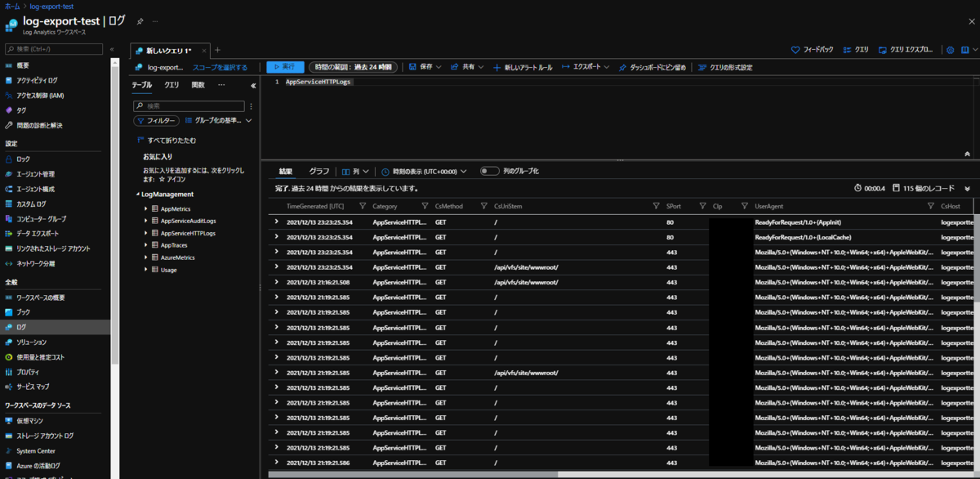The height and width of the screenshot is (479, 980).
Task: Open the エクスポート dropdown
Action: click(585, 67)
